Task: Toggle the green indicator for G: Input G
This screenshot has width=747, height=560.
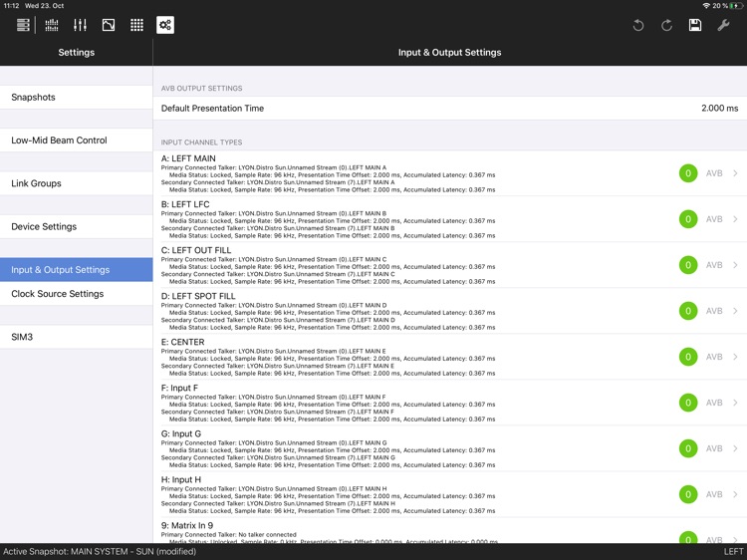Action: click(687, 448)
